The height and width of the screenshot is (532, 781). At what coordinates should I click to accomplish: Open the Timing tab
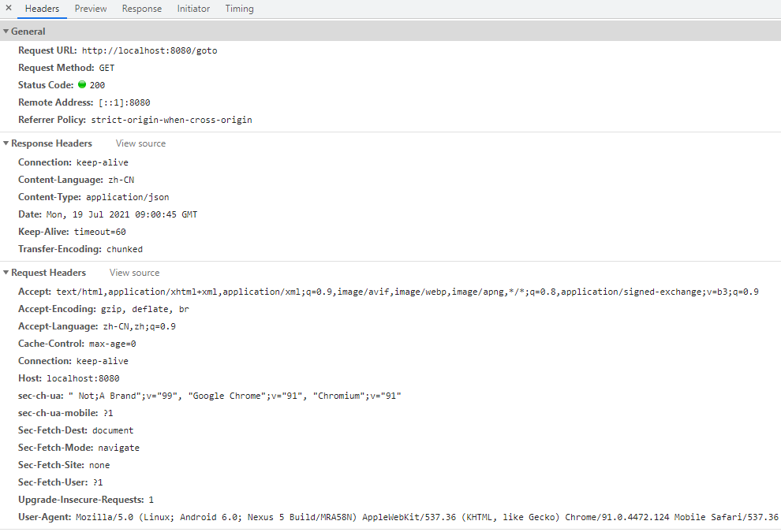pyautogui.click(x=239, y=9)
